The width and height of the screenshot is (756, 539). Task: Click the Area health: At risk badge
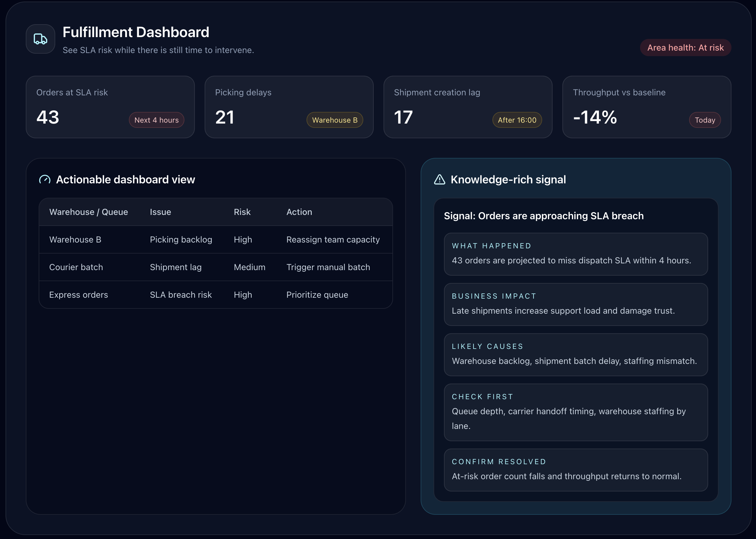[685, 48]
